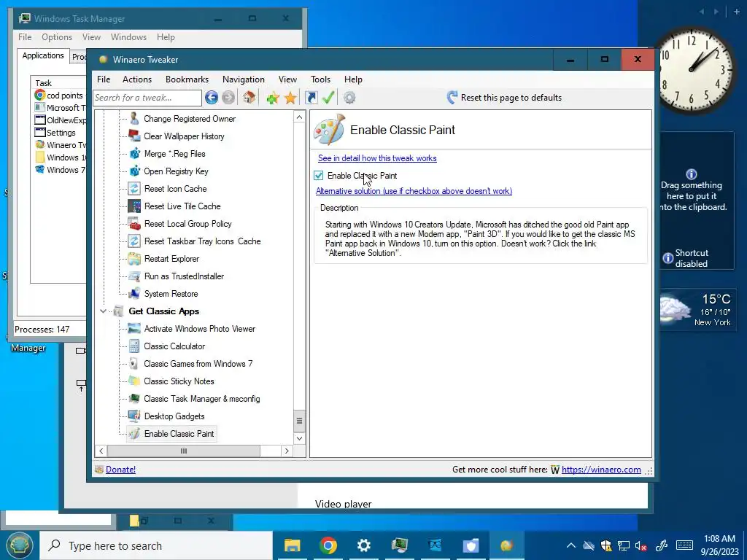Open Google Chrome from the taskbar
Viewport: 747px width, 560px height.
click(x=328, y=545)
